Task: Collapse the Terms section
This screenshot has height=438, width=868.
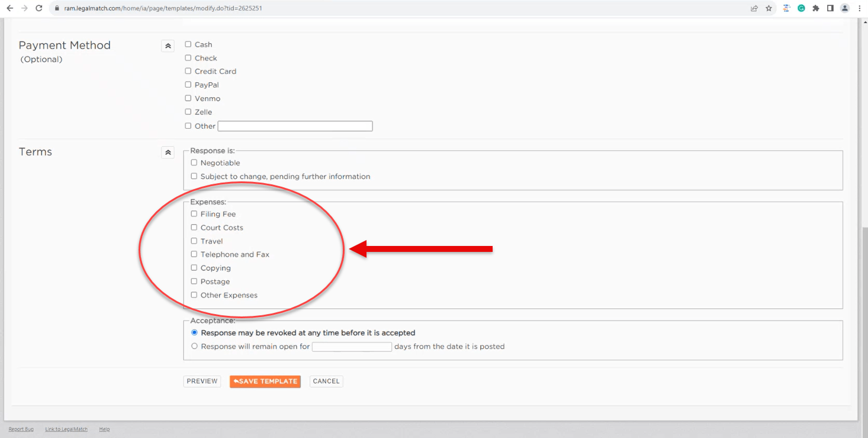Action: pos(168,152)
